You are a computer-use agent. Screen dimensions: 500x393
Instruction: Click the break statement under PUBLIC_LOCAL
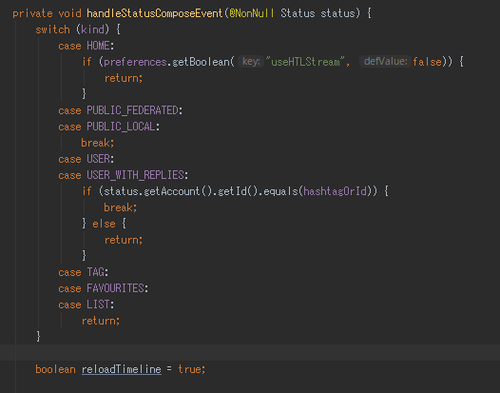click(x=98, y=143)
